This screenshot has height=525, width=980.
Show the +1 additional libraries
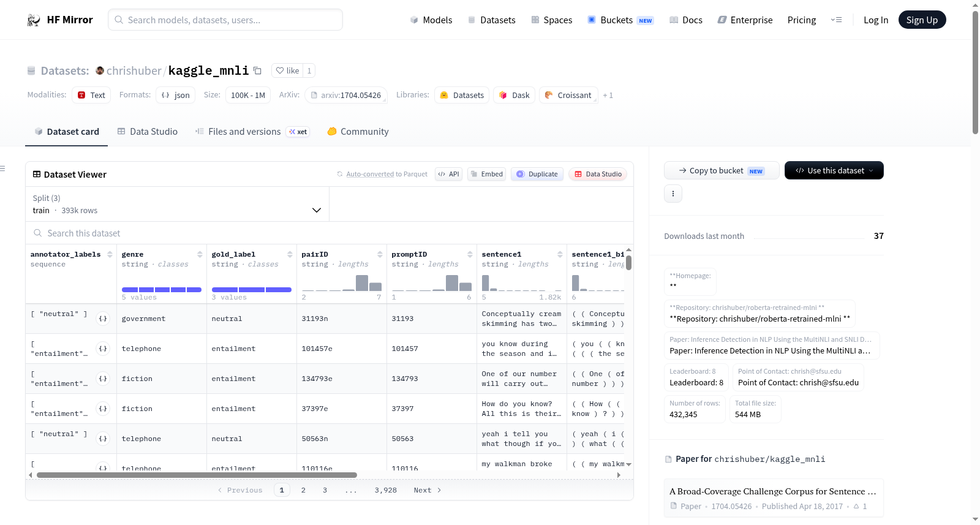pyautogui.click(x=608, y=95)
